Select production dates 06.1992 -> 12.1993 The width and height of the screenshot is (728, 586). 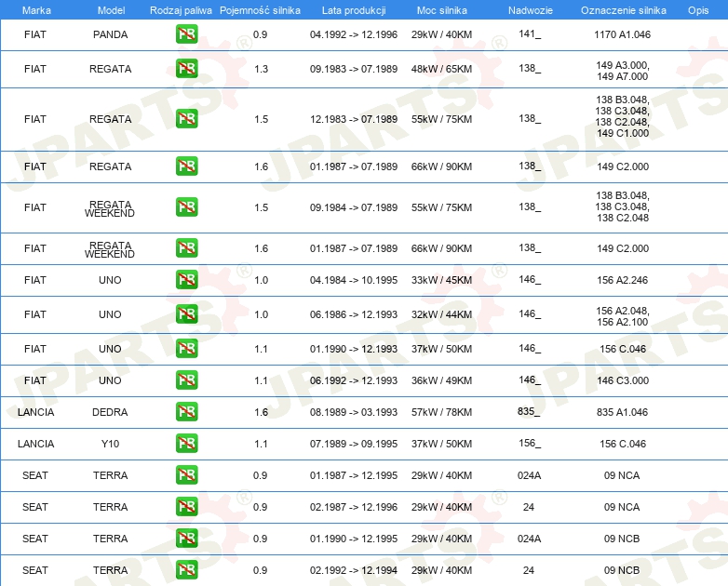tap(354, 380)
